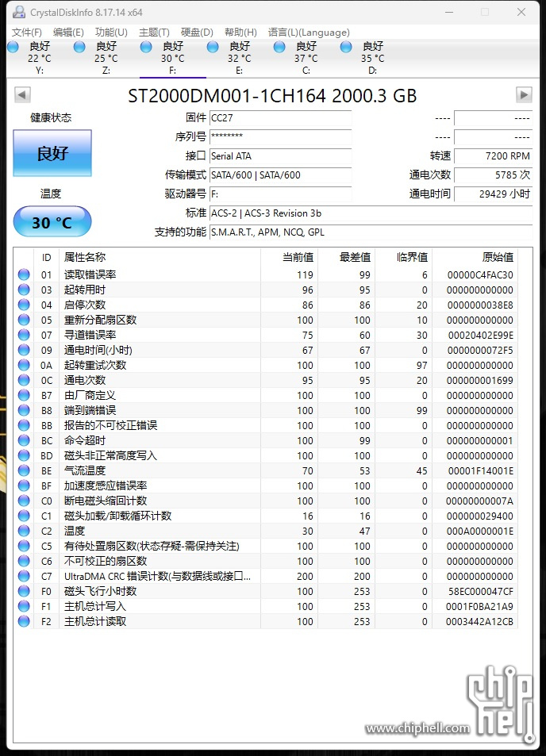This screenshot has height=756, width=546.
Task: Click status orb of attribute 04 启停次数
Action: pos(24,305)
